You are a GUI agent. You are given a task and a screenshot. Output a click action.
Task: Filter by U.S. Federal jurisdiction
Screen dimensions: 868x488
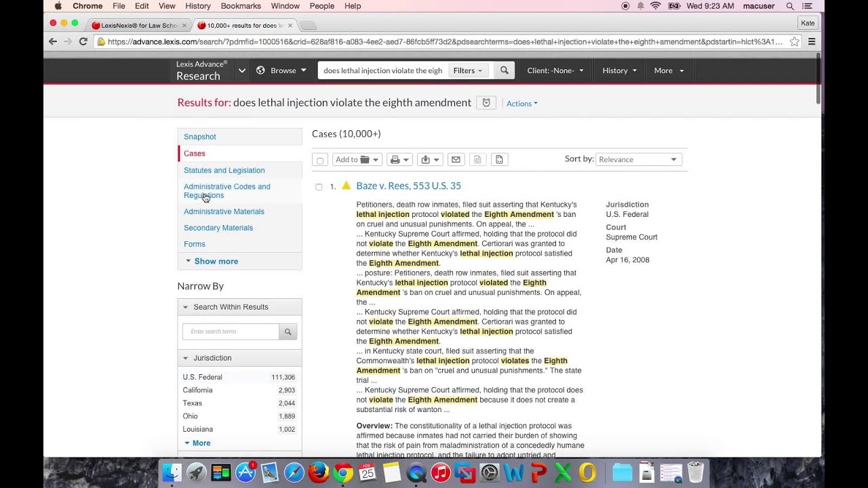tap(202, 378)
